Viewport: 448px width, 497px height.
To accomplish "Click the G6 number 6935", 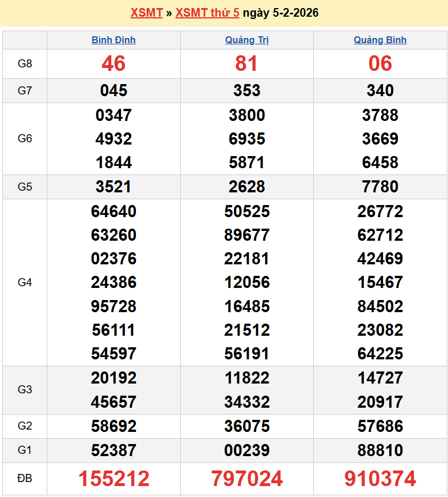I will click(246, 139).
